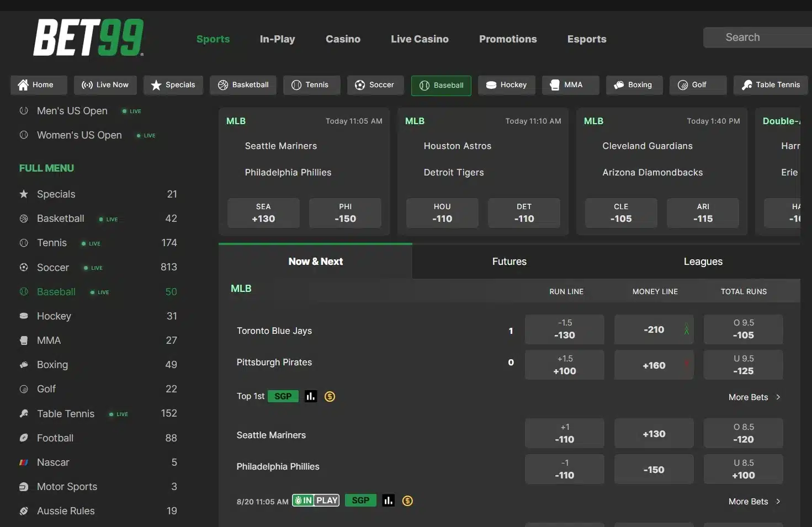The width and height of the screenshot is (812, 527).
Task: Select Under 9.5 total runs at -125
Action: (743, 365)
